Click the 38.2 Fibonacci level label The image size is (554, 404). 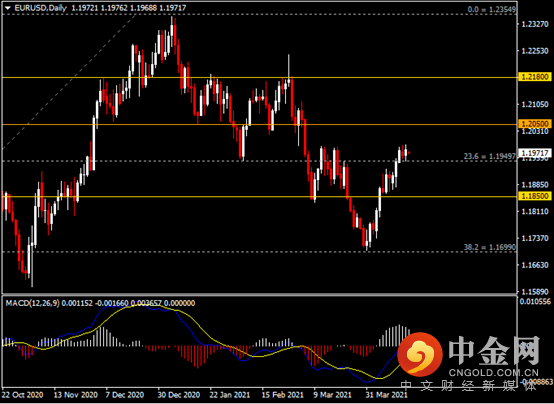click(x=489, y=247)
